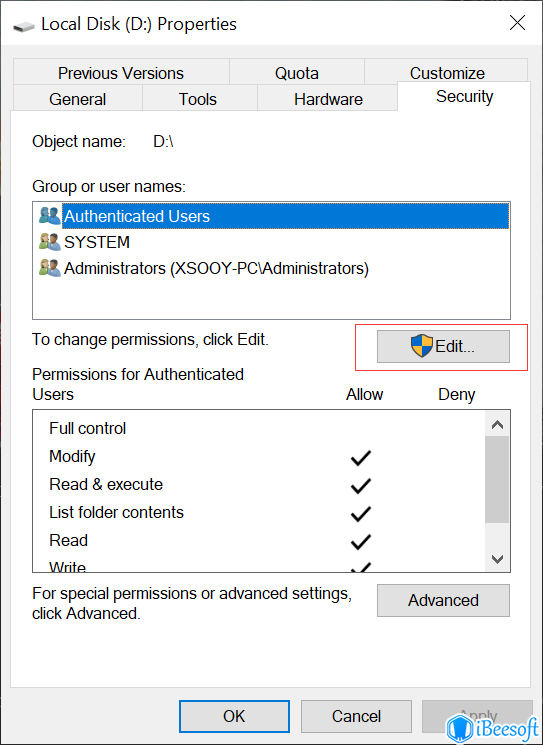Click the List folder contents allow checkmark

pos(361,514)
